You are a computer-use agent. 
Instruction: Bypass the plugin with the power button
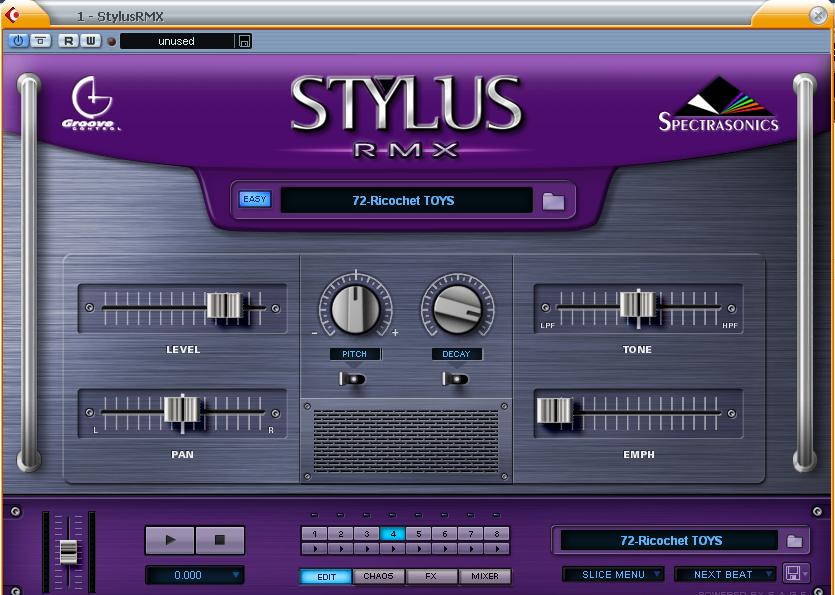click(x=19, y=41)
